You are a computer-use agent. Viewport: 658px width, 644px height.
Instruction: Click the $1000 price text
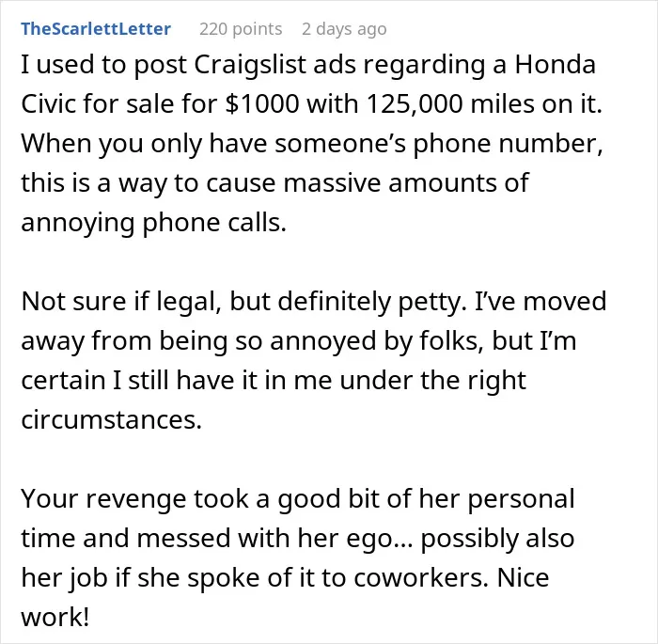tap(262, 103)
